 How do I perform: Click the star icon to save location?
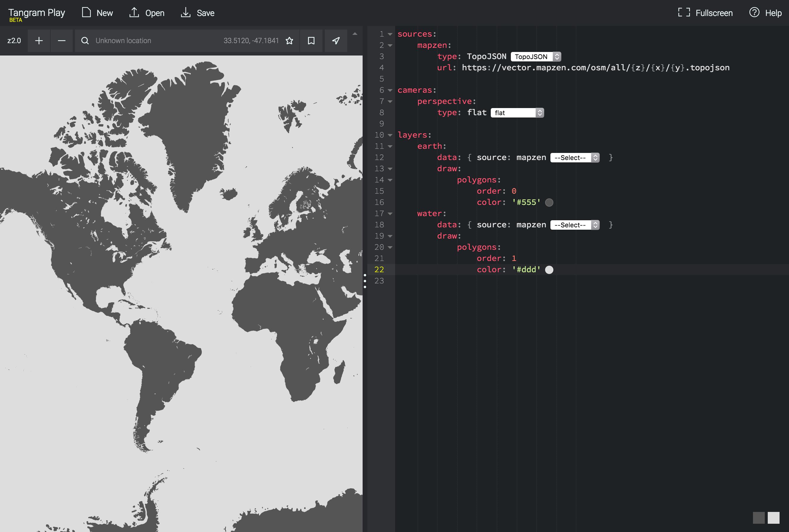click(289, 41)
